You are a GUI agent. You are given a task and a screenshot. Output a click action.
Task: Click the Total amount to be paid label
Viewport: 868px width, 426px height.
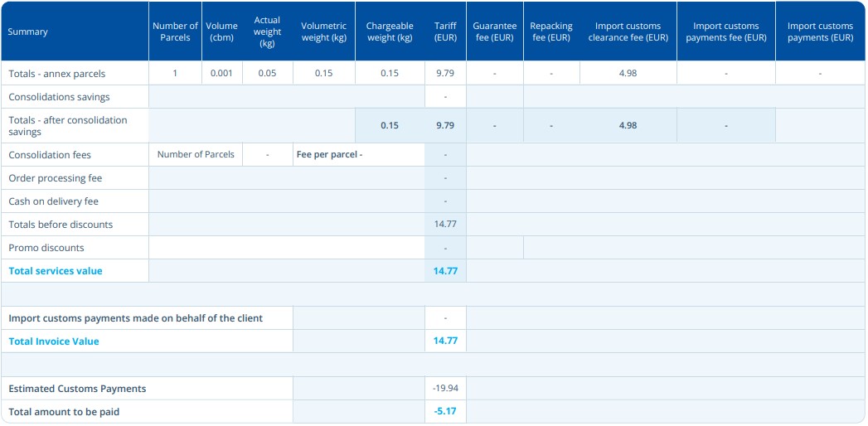click(64, 412)
